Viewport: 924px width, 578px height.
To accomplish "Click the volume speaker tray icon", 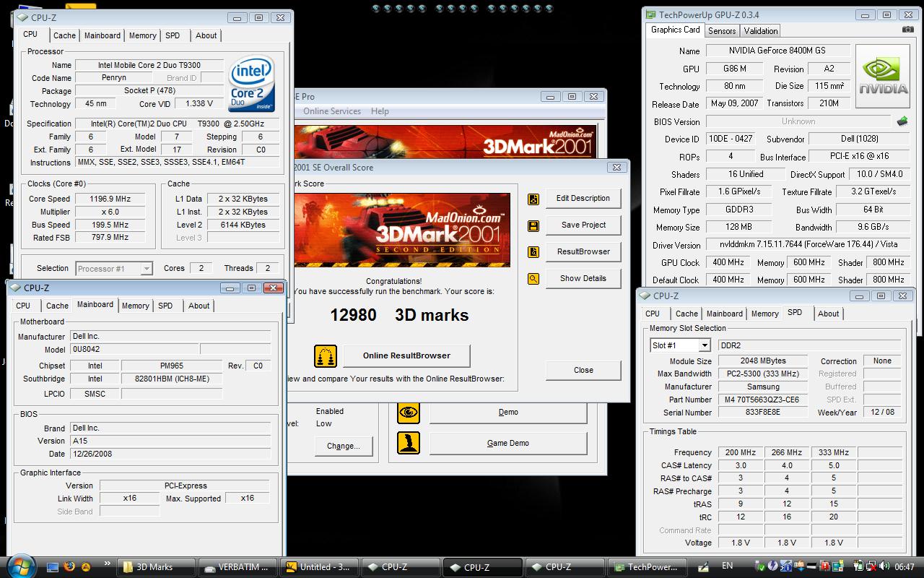I will [884, 566].
